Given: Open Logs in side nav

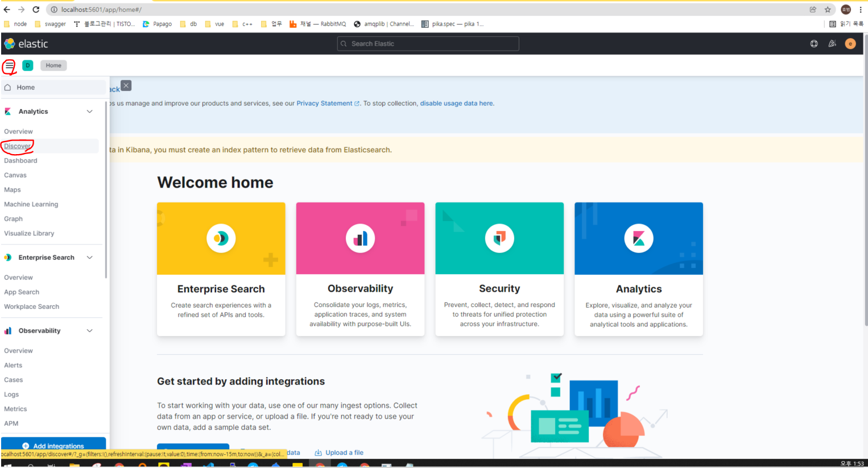Looking at the screenshot, I should (11, 395).
